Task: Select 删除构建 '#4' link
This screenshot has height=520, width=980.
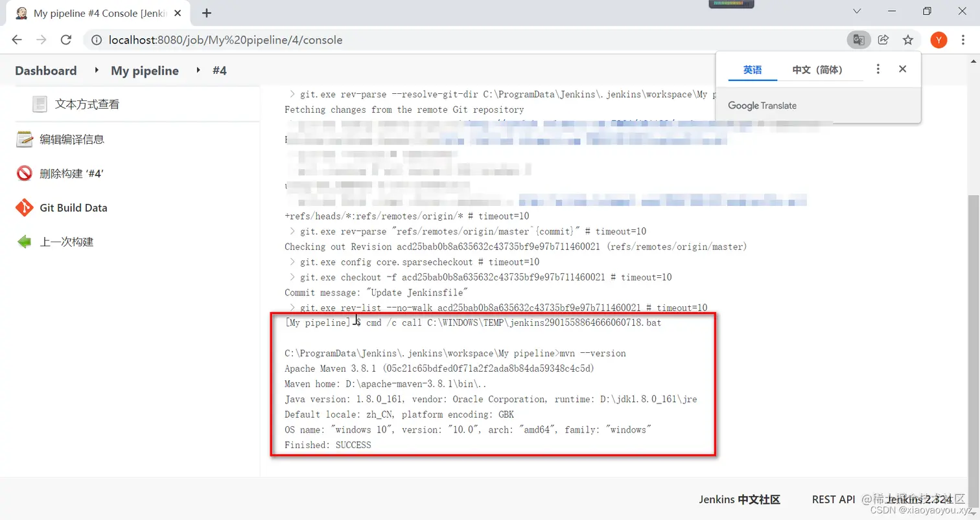Action: (72, 174)
